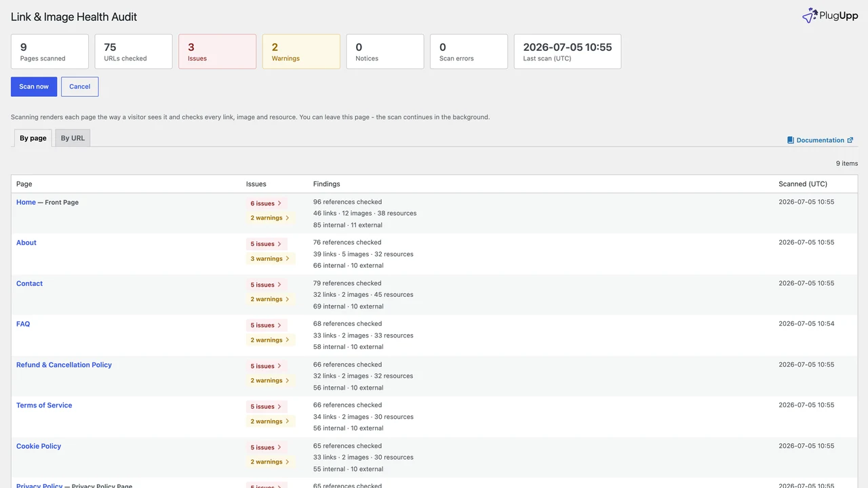
Task: Open the Cookie Policy link
Action: pyautogui.click(x=39, y=446)
